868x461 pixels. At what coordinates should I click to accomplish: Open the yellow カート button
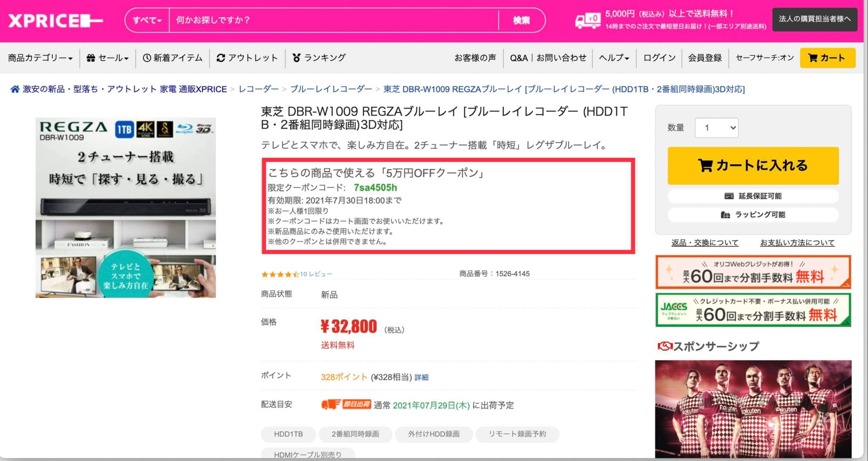pyautogui.click(x=827, y=58)
